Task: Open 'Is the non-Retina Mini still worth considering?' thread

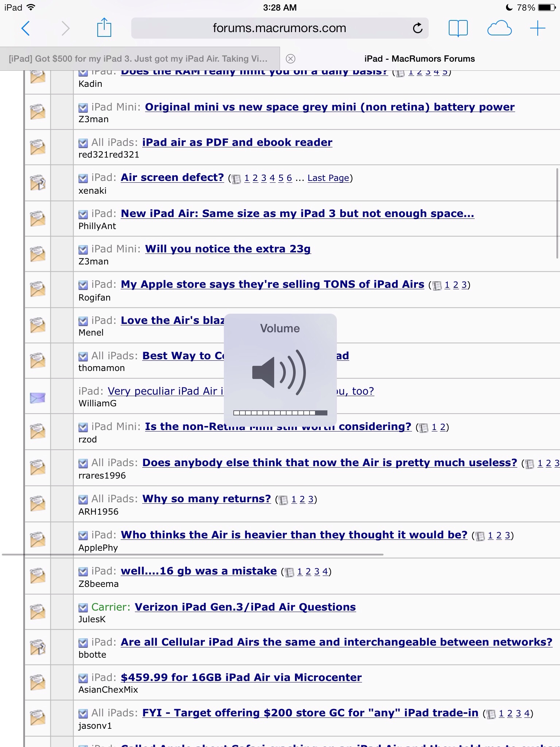Action: (x=278, y=427)
